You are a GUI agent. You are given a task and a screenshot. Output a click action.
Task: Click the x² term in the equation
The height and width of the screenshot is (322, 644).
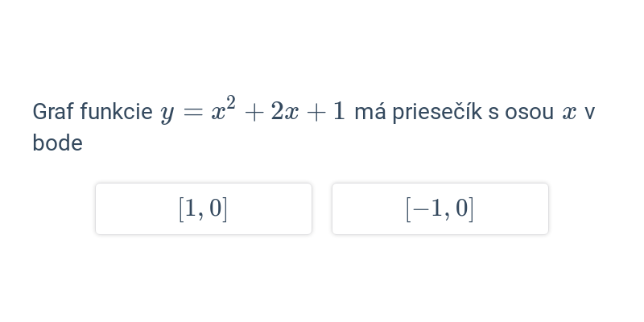tap(224, 109)
